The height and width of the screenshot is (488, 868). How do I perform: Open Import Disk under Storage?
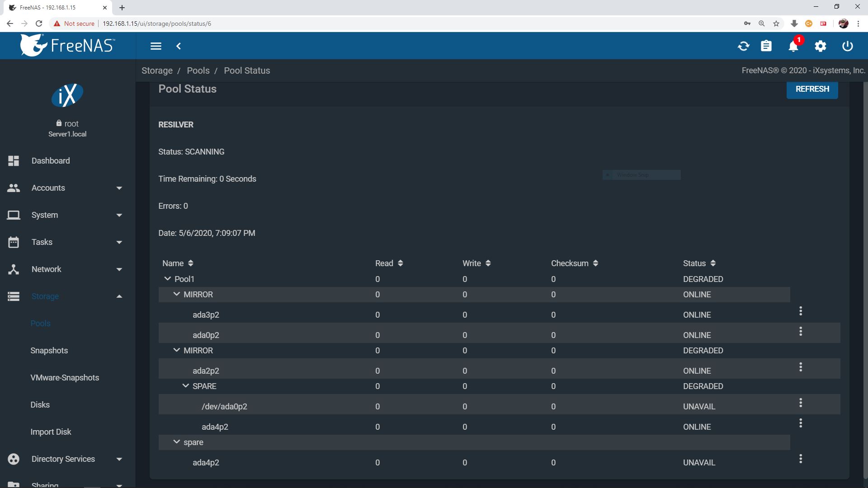point(51,432)
